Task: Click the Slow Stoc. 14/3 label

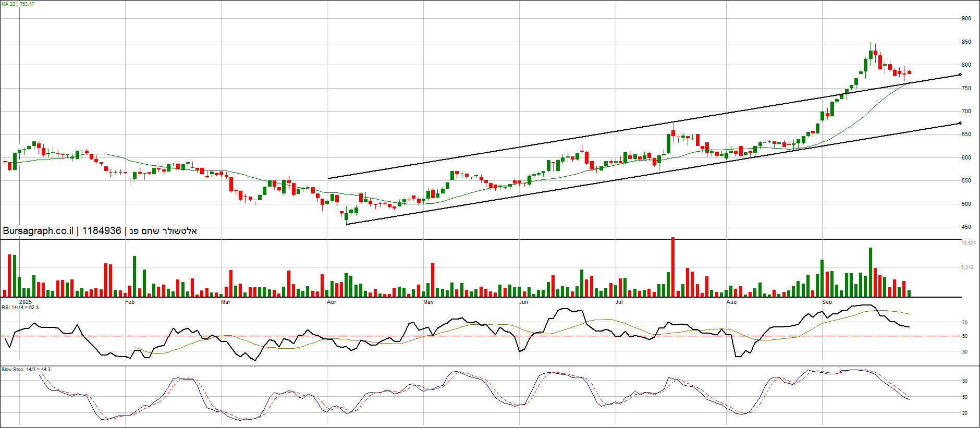Action: pos(26,370)
